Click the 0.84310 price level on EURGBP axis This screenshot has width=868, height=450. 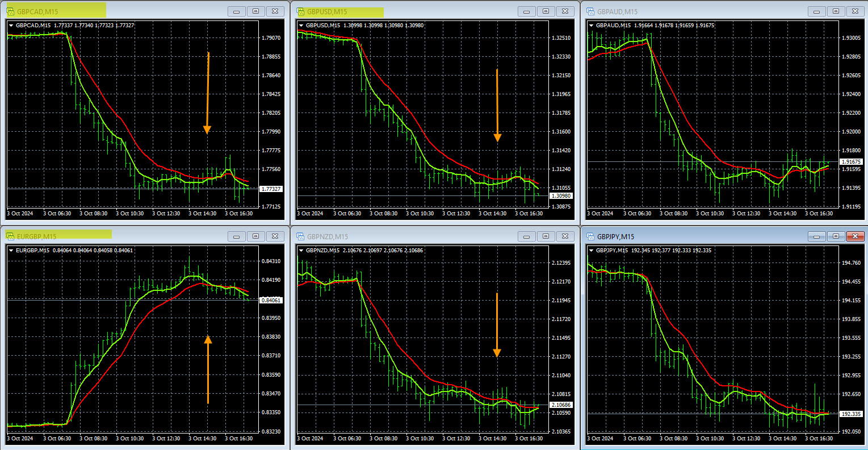[272, 261]
